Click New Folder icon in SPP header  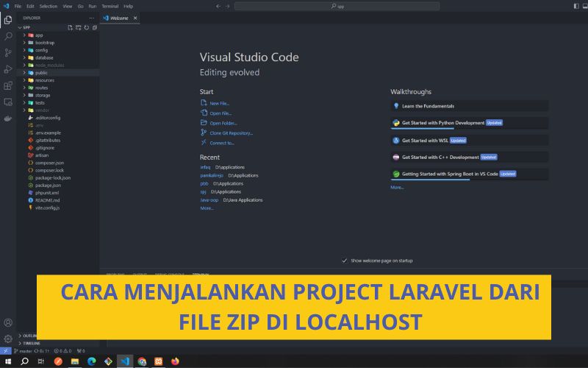click(79, 27)
